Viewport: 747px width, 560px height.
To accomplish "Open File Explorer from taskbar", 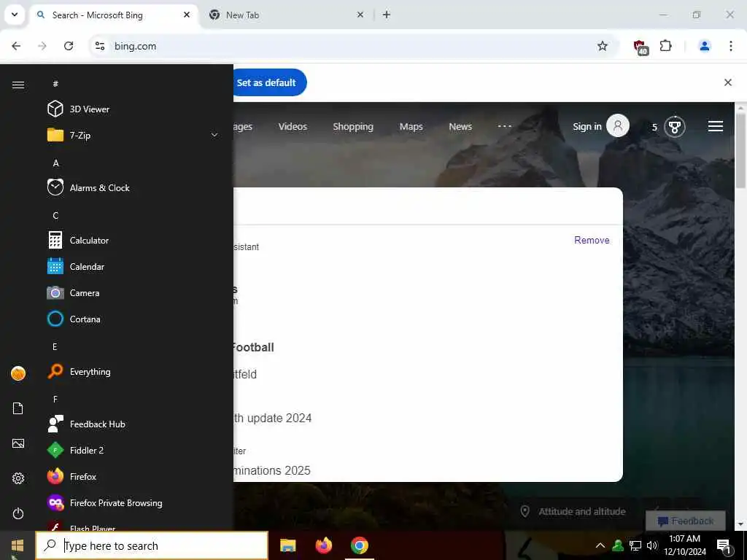I will [x=287, y=545].
